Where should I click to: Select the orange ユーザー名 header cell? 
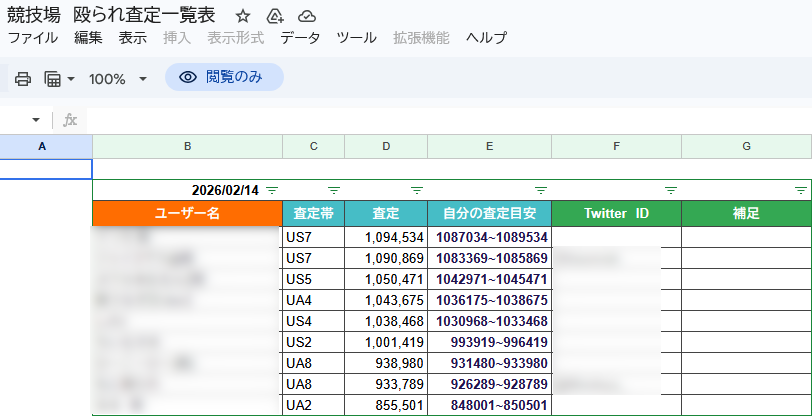(187, 213)
